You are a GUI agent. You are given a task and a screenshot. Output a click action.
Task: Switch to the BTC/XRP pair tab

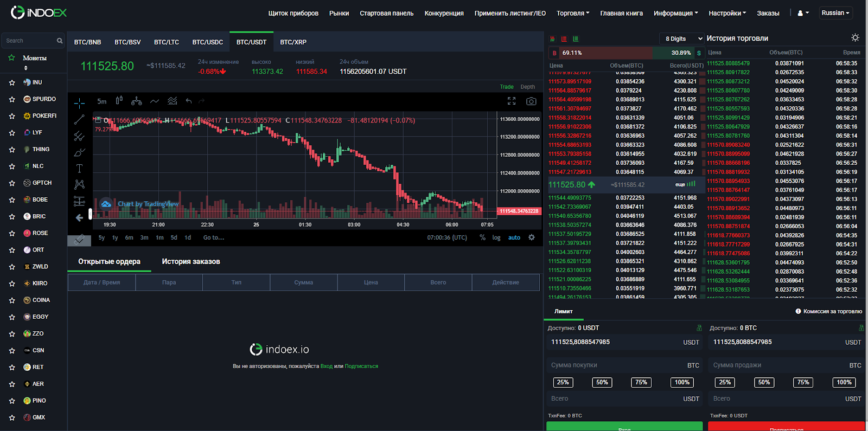[x=293, y=42]
